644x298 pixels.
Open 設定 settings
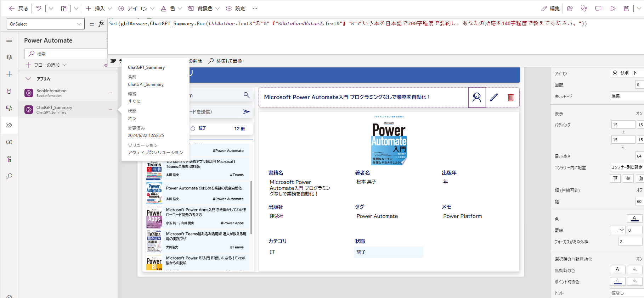click(236, 9)
